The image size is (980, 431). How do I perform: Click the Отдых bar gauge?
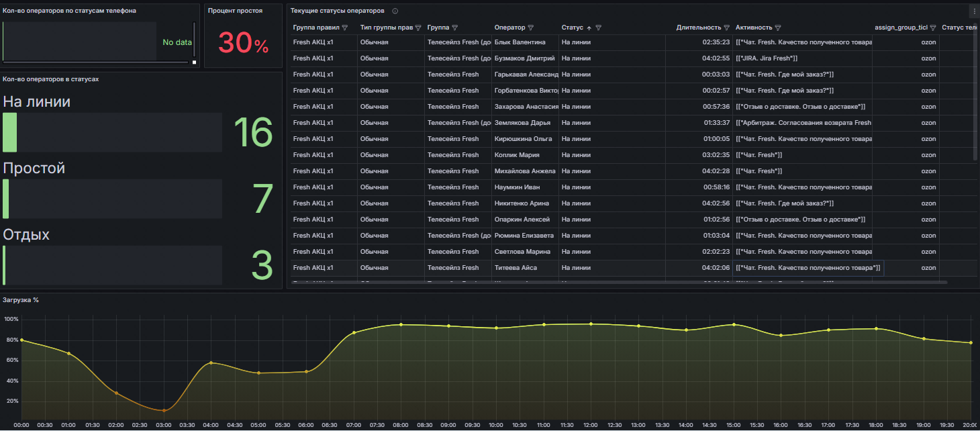(x=113, y=265)
